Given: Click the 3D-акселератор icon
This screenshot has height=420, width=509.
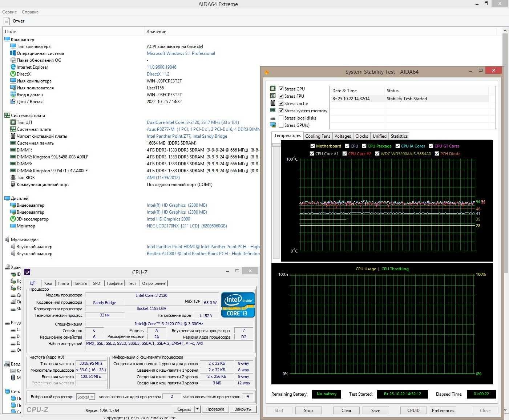Looking at the screenshot, I should [13, 219].
